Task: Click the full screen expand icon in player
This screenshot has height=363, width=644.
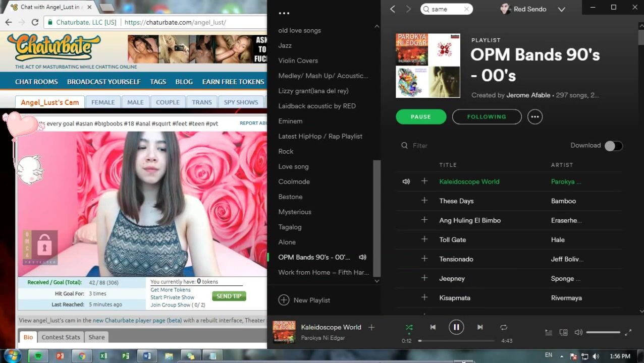Action: (x=628, y=332)
